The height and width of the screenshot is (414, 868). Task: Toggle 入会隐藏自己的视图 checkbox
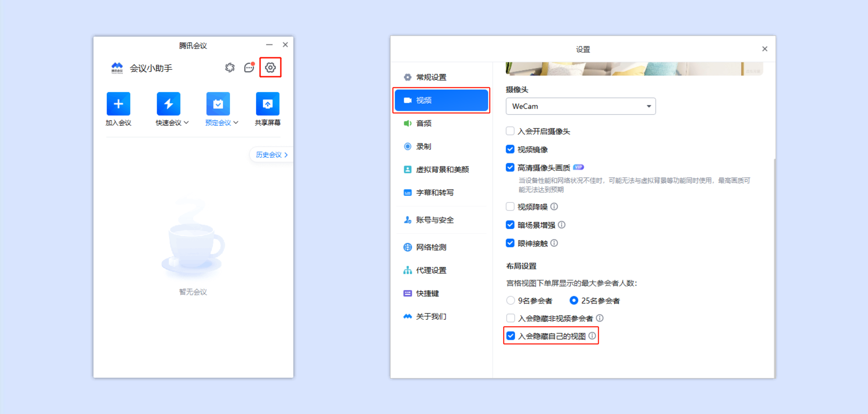click(511, 336)
